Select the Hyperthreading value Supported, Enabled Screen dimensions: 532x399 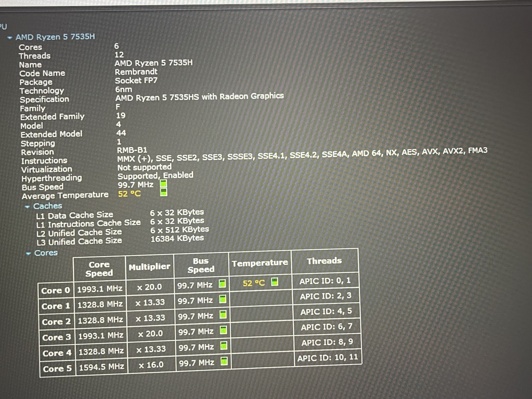tap(156, 175)
